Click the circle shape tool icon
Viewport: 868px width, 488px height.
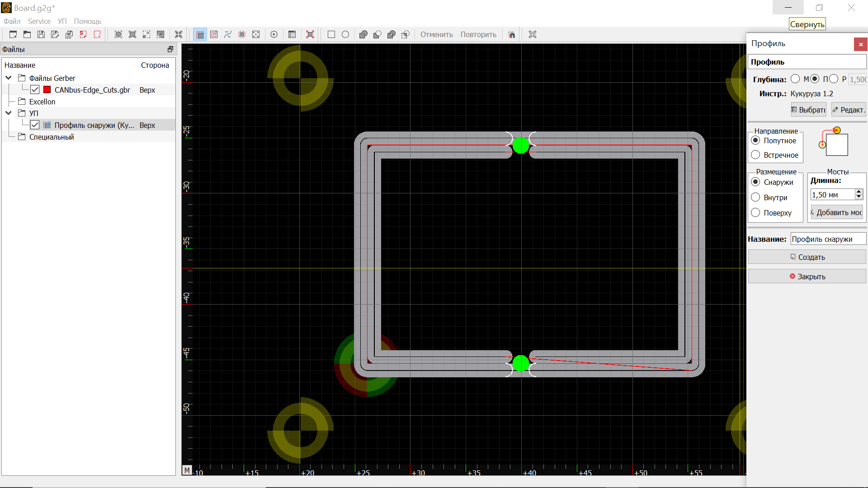[345, 34]
